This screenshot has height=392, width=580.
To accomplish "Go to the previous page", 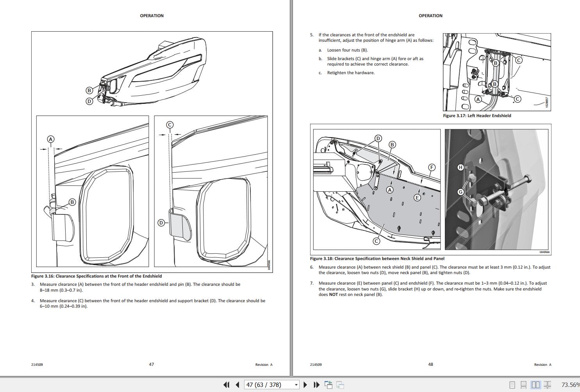I will tap(237, 385).
